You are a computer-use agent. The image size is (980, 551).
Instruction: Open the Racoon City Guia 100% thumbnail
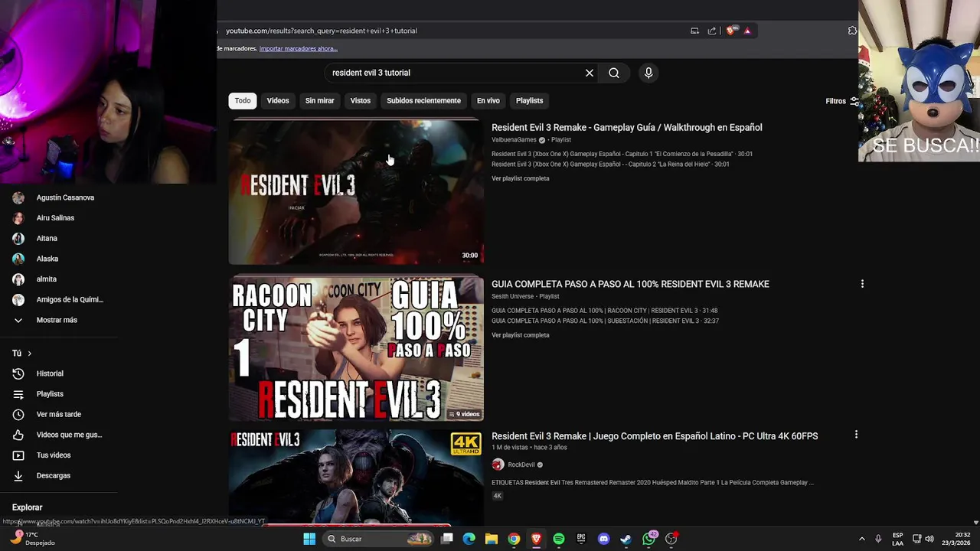(x=356, y=348)
